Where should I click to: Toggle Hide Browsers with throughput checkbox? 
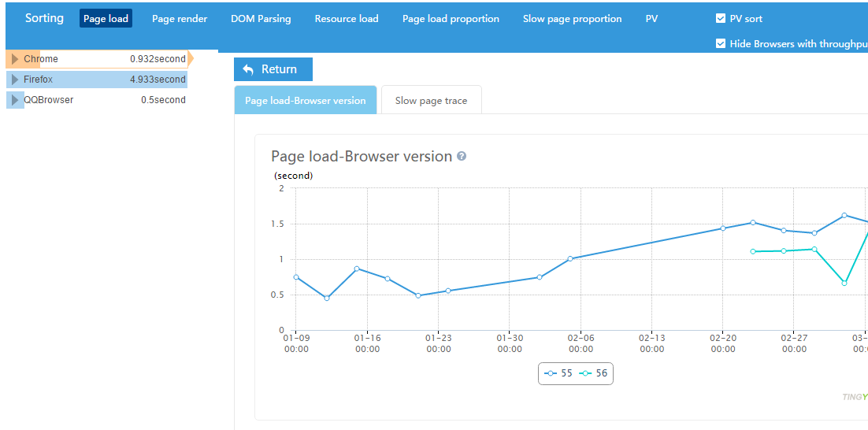pos(720,44)
